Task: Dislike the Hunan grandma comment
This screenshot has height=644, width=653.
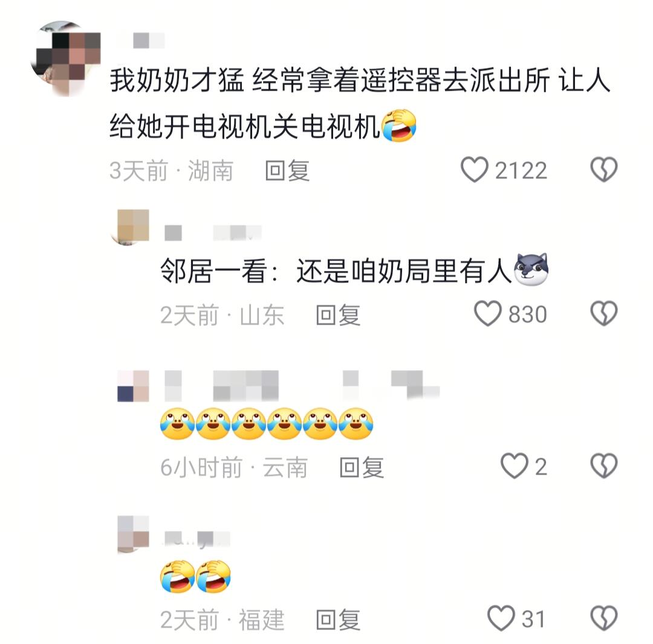Action: 603,169
